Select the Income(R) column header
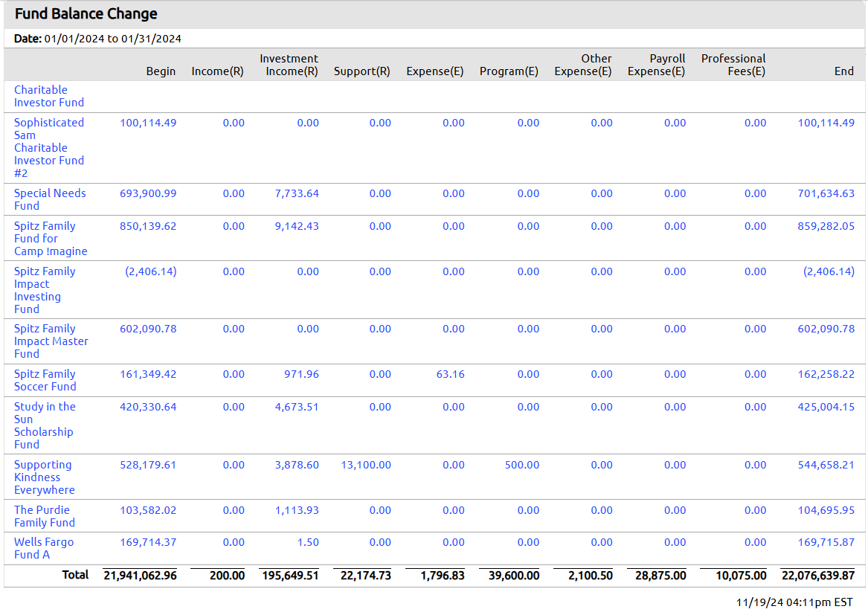This screenshot has width=868, height=615. [217, 71]
